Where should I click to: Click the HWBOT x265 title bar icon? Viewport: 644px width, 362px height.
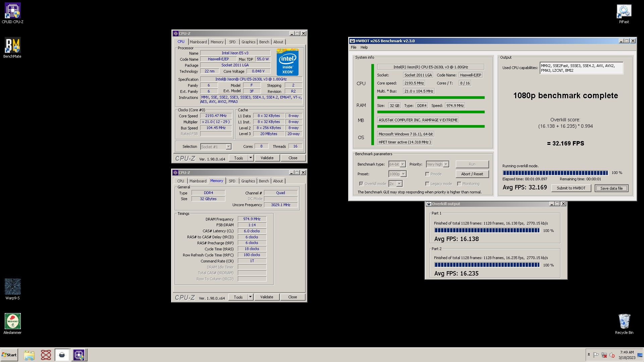(352, 41)
